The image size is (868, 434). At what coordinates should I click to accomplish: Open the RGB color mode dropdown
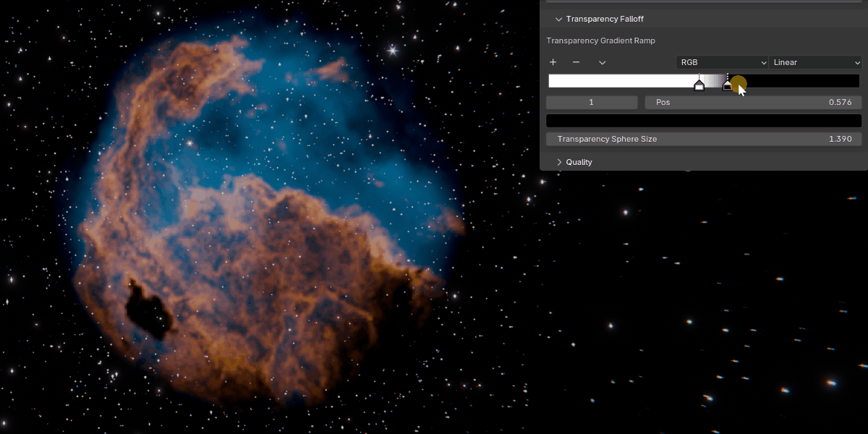tap(722, 62)
